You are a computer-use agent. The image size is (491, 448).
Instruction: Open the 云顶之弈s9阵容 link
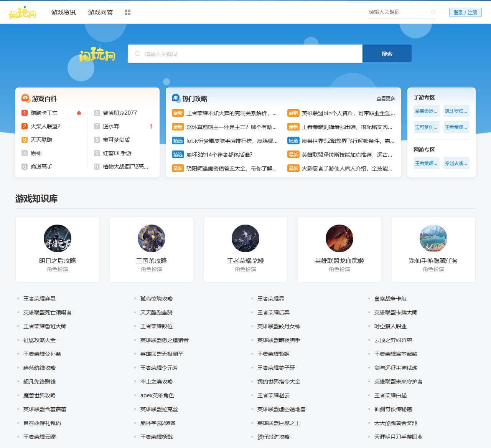tap(393, 340)
